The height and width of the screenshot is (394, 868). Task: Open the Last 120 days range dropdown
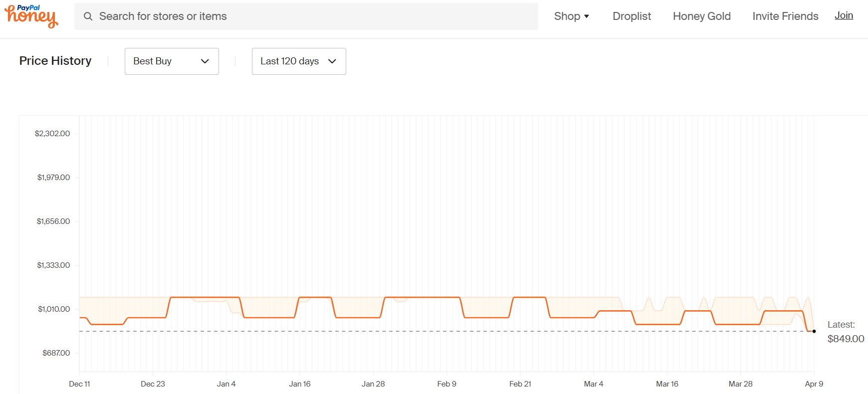[x=299, y=61]
